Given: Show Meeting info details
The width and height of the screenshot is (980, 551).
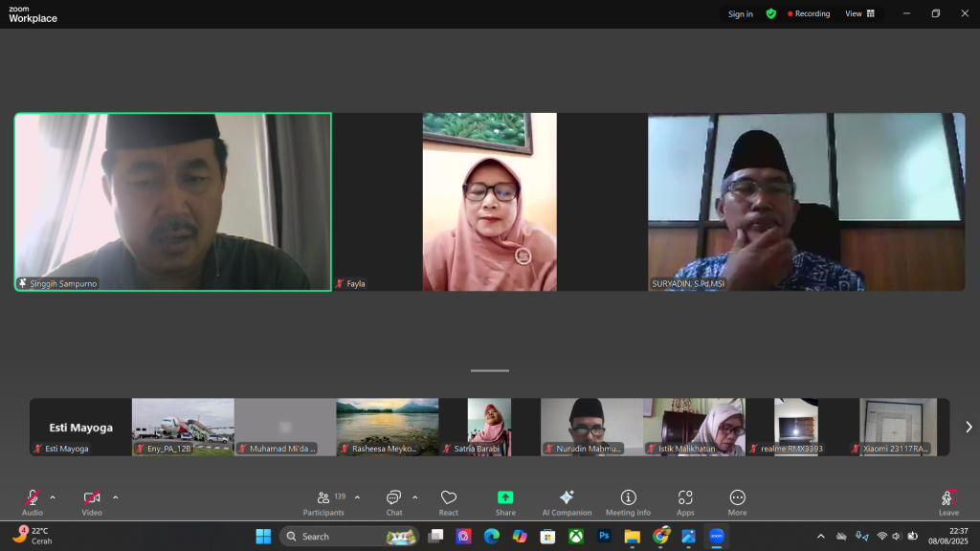Looking at the screenshot, I should (628, 502).
